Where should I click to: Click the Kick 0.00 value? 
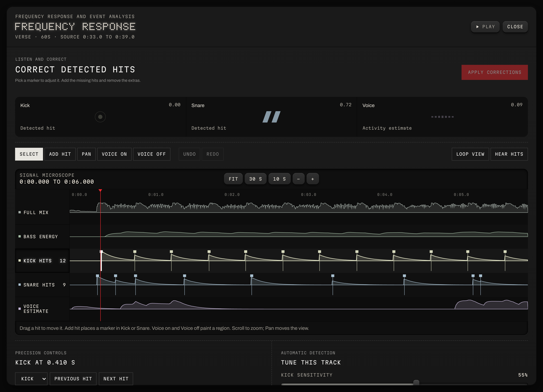175,105
